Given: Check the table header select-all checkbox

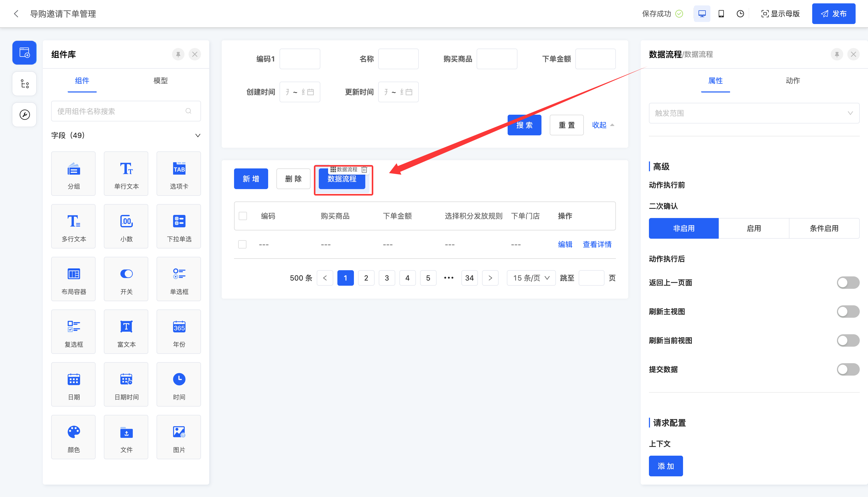Looking at the screenshot, I should pos(243,216).
